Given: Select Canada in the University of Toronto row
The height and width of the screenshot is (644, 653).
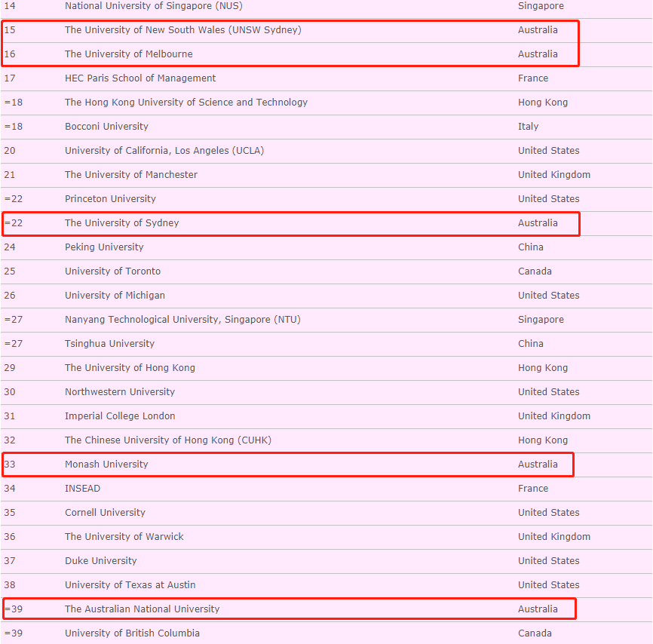Looking at the screenshot, I should click(535, 271).
